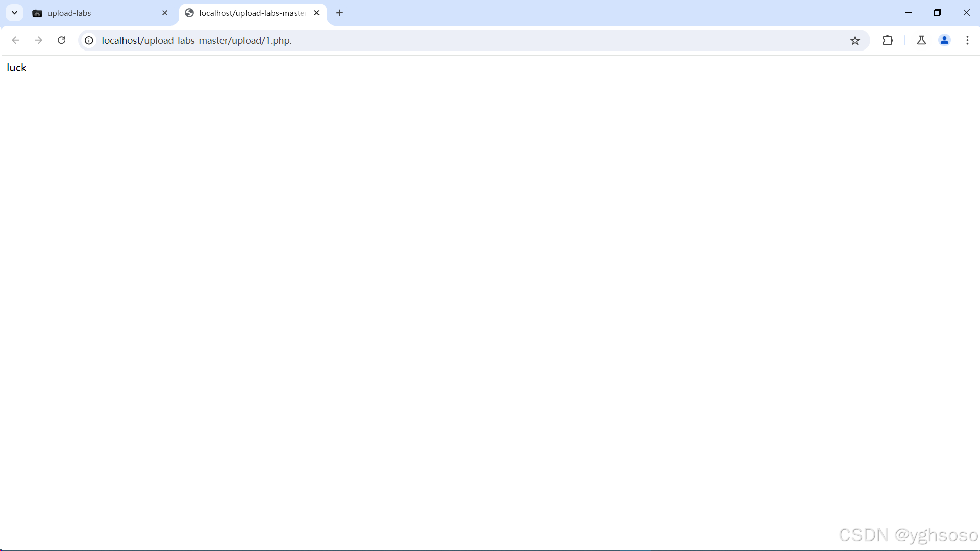Screen dimensions: 980x551
Task: Close the localhost/upload-labs-master tab
Action: click(316, 13)
